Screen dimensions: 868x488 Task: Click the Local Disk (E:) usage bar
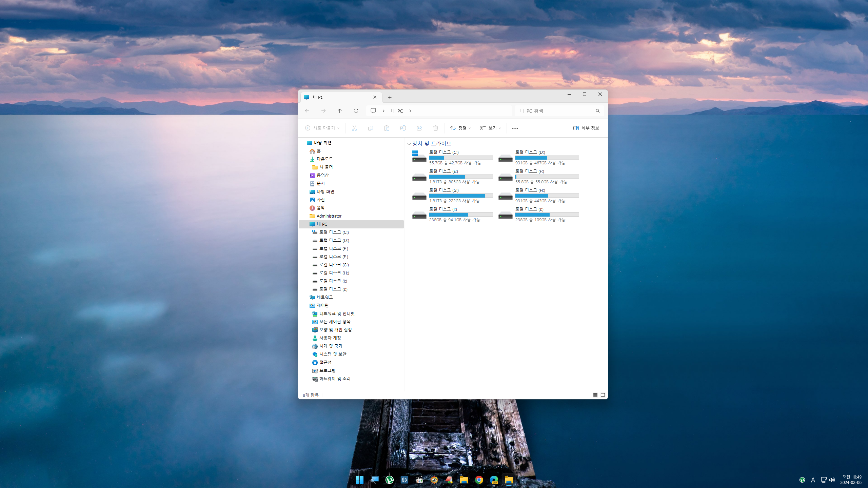460,177
